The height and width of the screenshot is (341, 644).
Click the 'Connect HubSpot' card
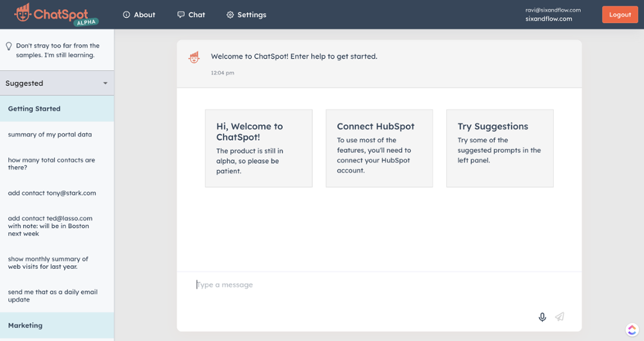pyautogui.click(x=379, y=148)
